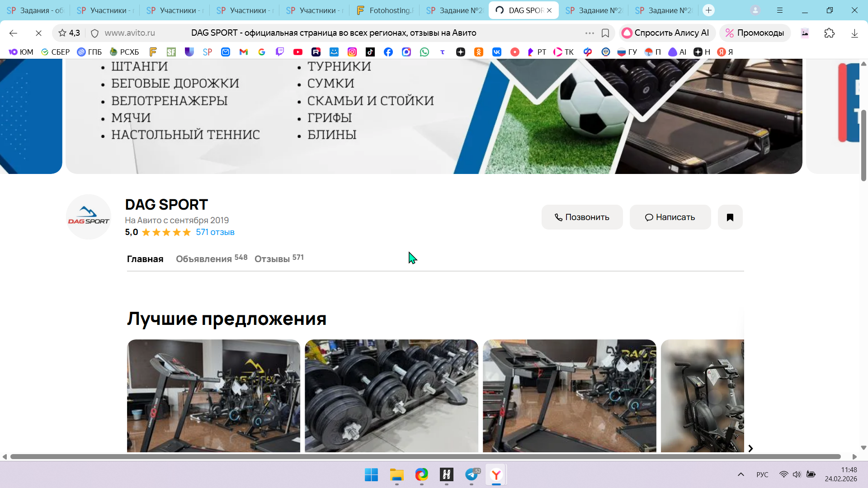Open the dumbbells listing thumbnail
Screen dimensions: 868x488
click(391, 395)
